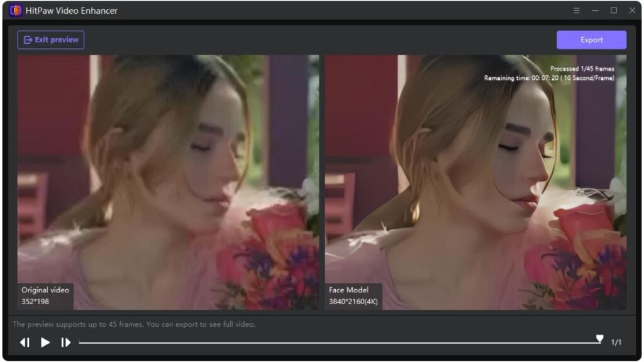Click the Exit preview button
Viewport: 644px width, 362px height.
coord(52,40)
